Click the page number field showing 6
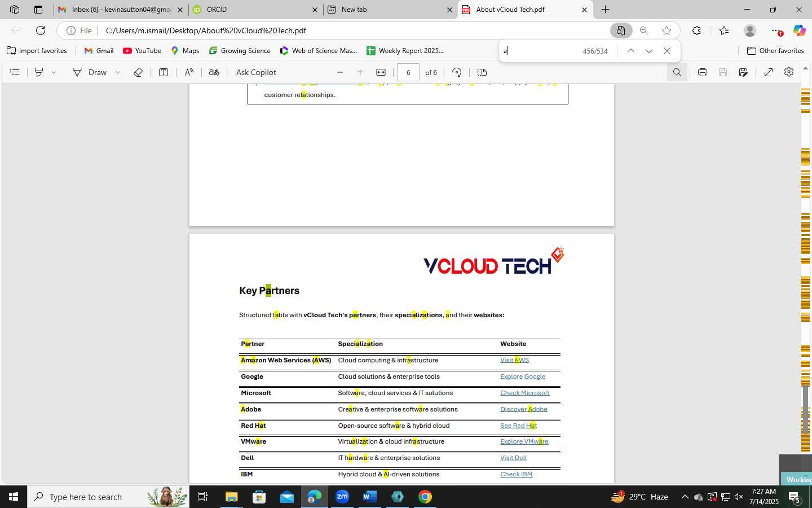The image size is (812, 508). coord(408,72)
